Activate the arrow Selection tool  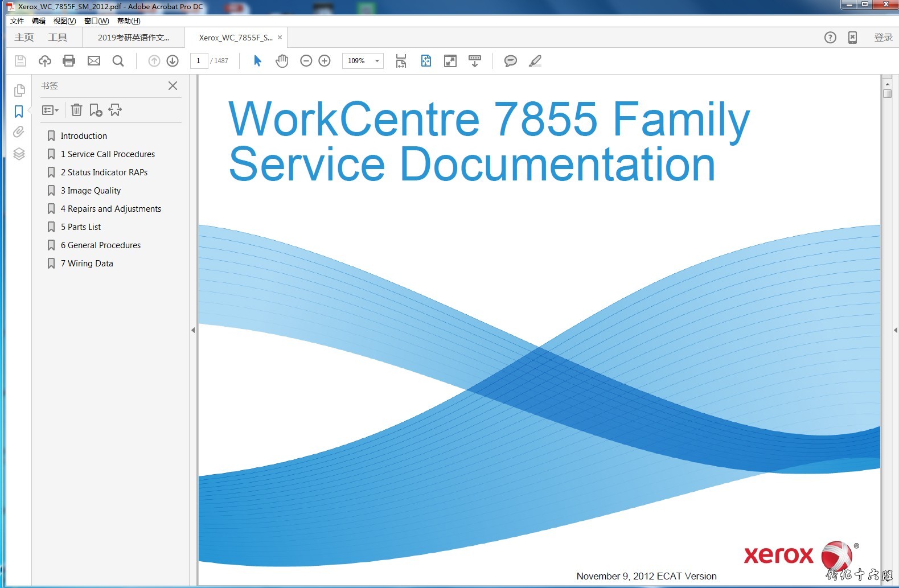pos(257,61)
